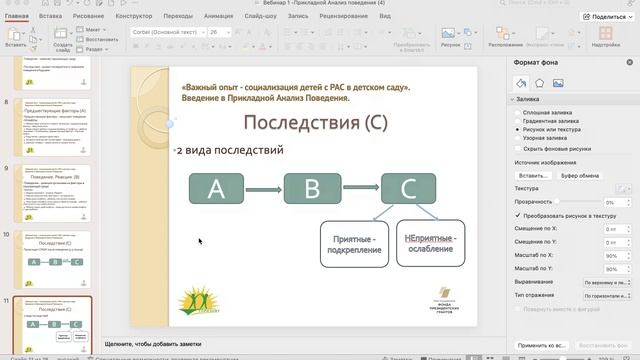The height and width of the screenshot is (360, 640).
Task: Select slide 9 thumbnail
Action: coord(52,193)
